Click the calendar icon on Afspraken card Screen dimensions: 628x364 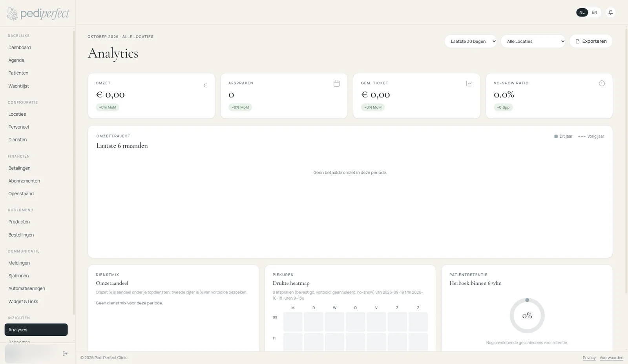(336, 84)
